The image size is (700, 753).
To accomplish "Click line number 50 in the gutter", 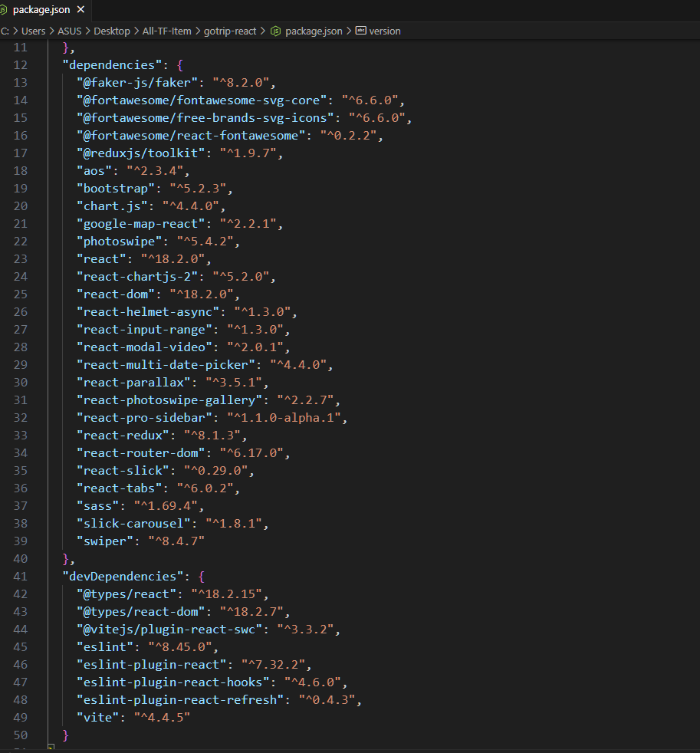I will click(x=20, y=735).
